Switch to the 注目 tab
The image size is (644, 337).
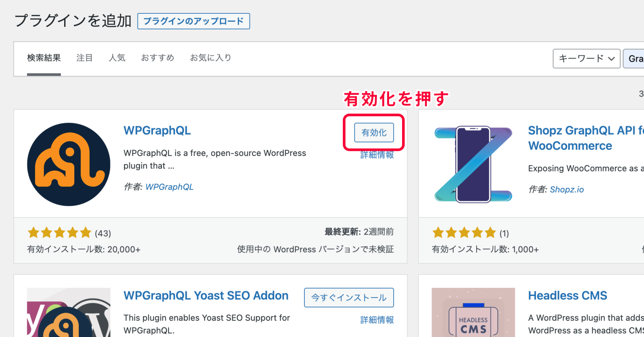[x=85, y=58]
